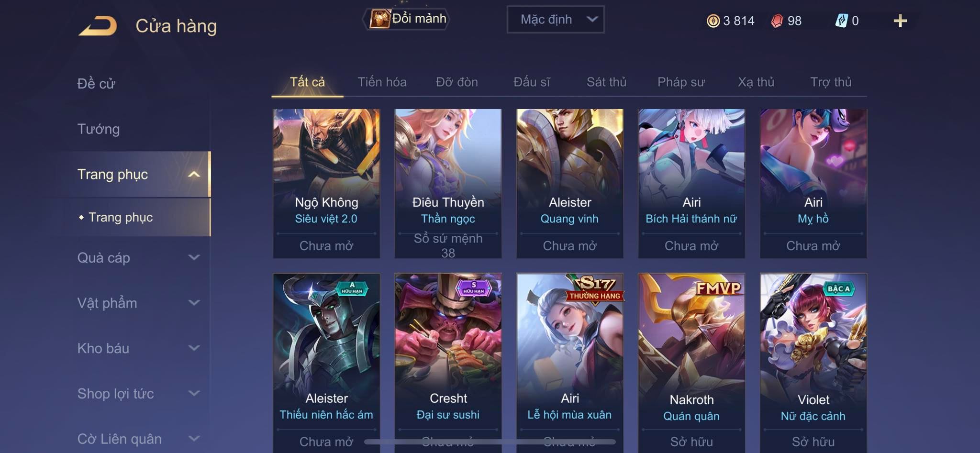Open the Đổi mảnh treasure chest icon
Viewport: 980px width, 453px height.
(380, 19)
